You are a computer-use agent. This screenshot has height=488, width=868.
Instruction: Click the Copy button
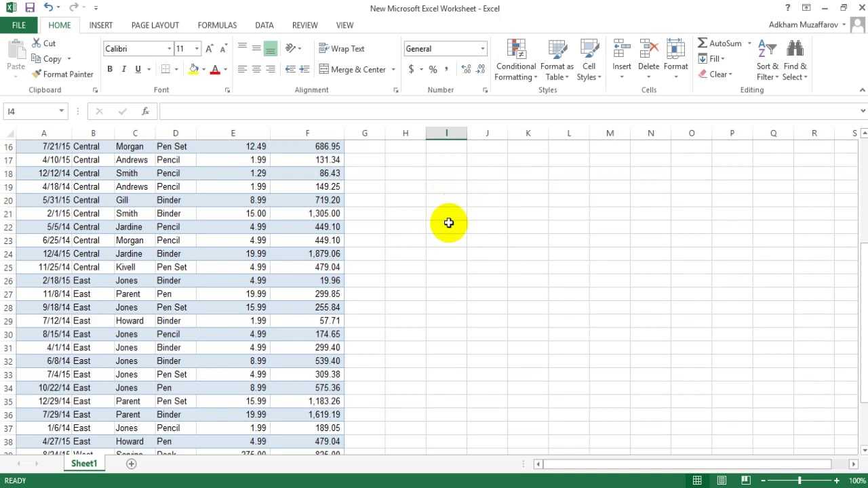click(46, 59)
